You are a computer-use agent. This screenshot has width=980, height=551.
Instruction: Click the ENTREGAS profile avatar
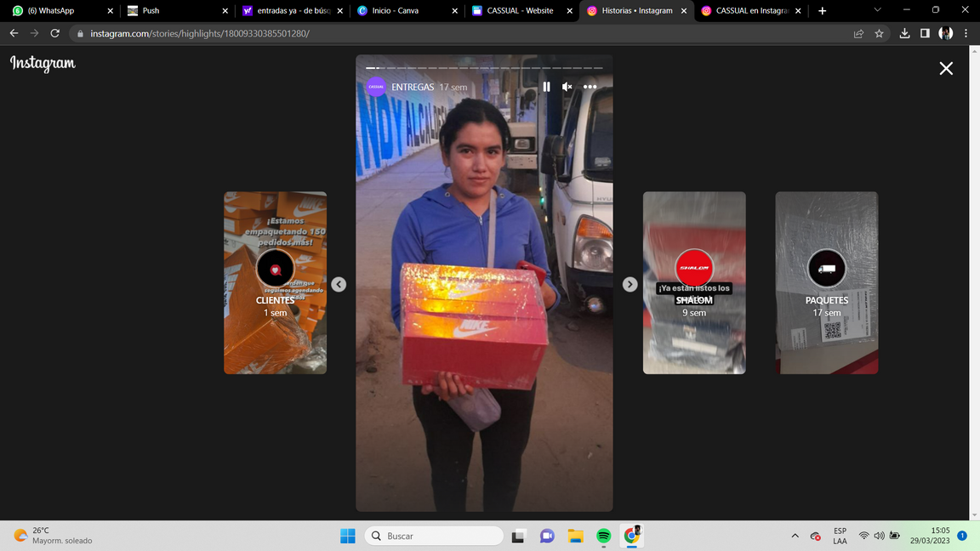pyautogui.click(x=376, y=87)
